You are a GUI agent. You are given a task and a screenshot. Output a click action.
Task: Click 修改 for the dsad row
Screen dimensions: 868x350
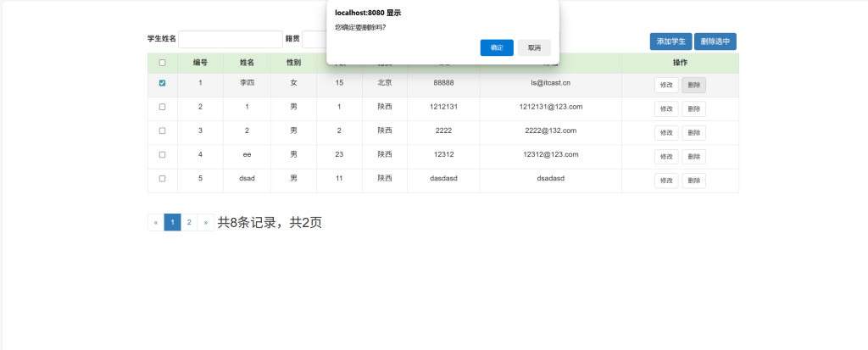point(666,181)
